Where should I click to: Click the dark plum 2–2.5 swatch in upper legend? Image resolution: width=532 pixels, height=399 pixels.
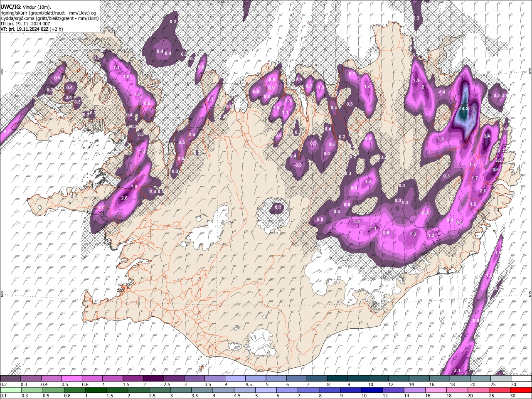click(x=153, y=378)
